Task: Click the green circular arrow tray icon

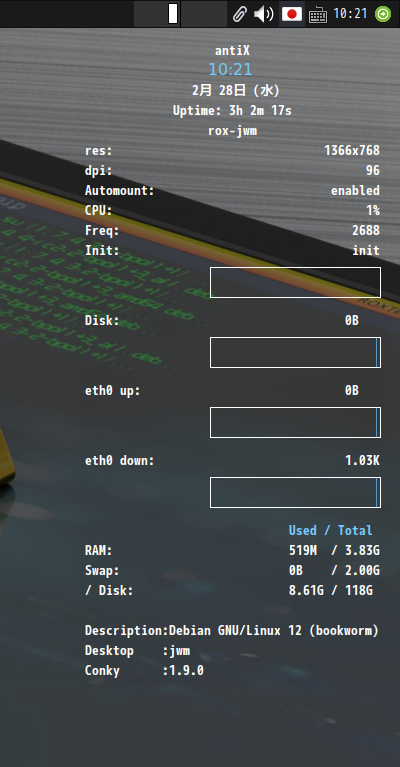Action: pos(383,14)
